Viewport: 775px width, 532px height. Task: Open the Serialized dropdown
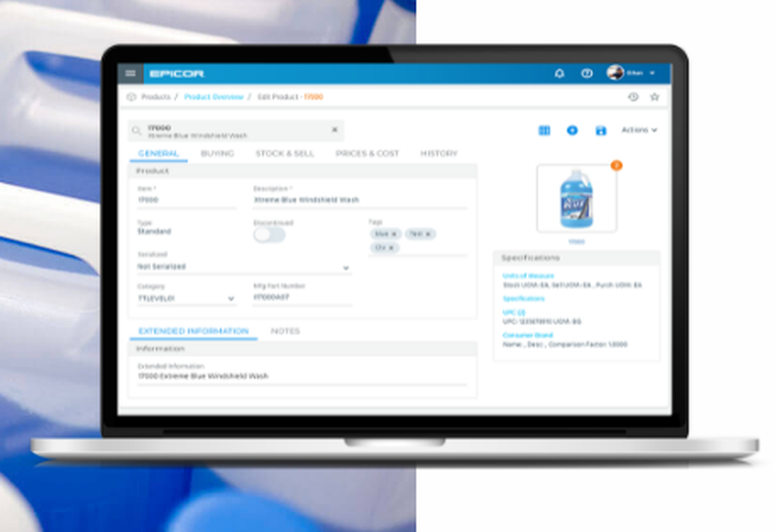pos(244,266)
